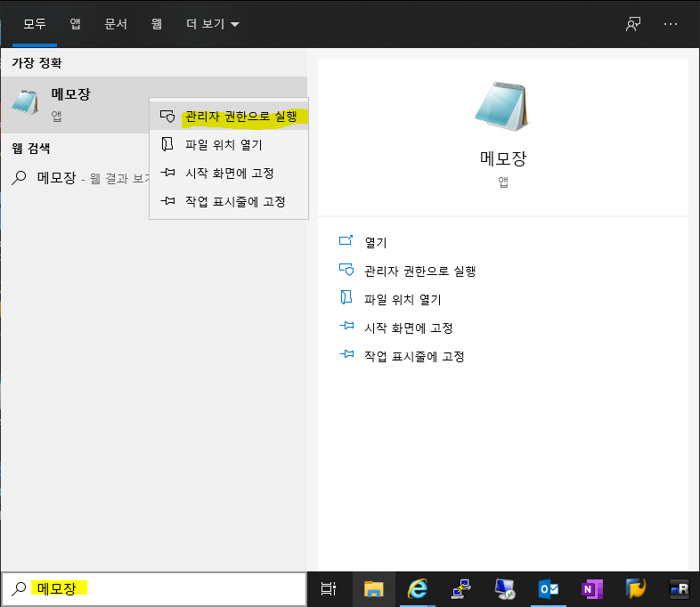Viewport: 700px width, 607px height.
Task: Click shield icon in the context menu
Action: coord(167,117)
